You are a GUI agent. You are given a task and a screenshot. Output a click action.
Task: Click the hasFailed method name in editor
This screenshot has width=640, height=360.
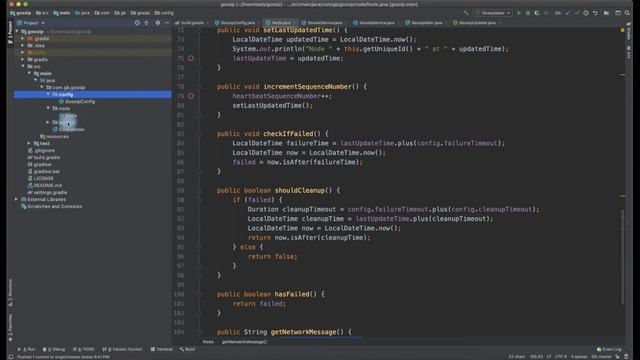[292, 294]
